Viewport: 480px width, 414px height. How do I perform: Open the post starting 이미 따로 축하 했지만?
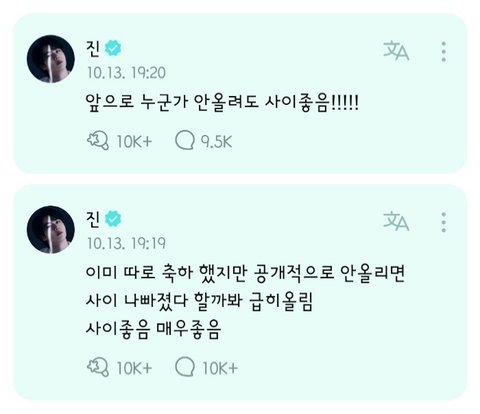pyautogui.click(x=245, y=302)
